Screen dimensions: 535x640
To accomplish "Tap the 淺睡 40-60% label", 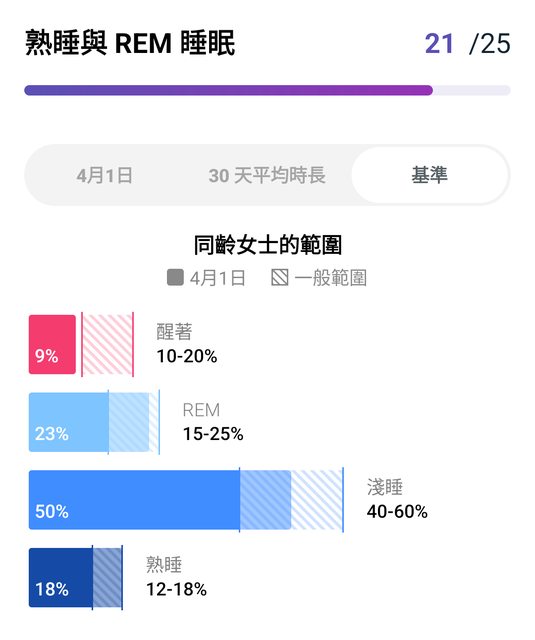I will [x=397, y=499].
